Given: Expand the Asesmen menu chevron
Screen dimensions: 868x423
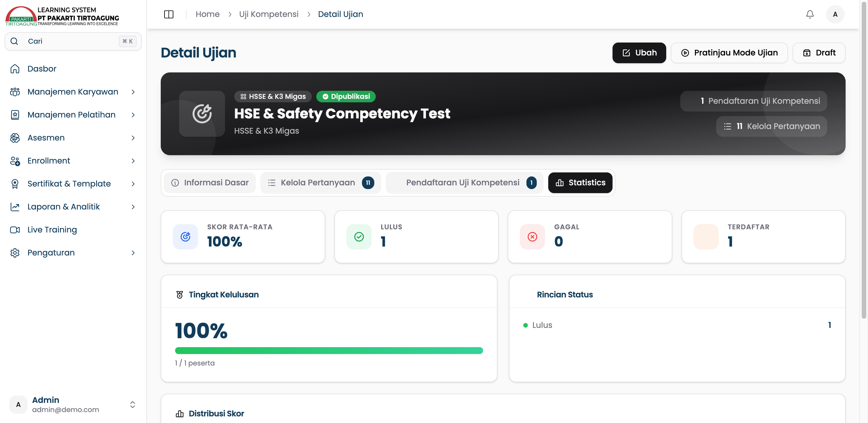Looking at the screenshot, I should 133,138.
